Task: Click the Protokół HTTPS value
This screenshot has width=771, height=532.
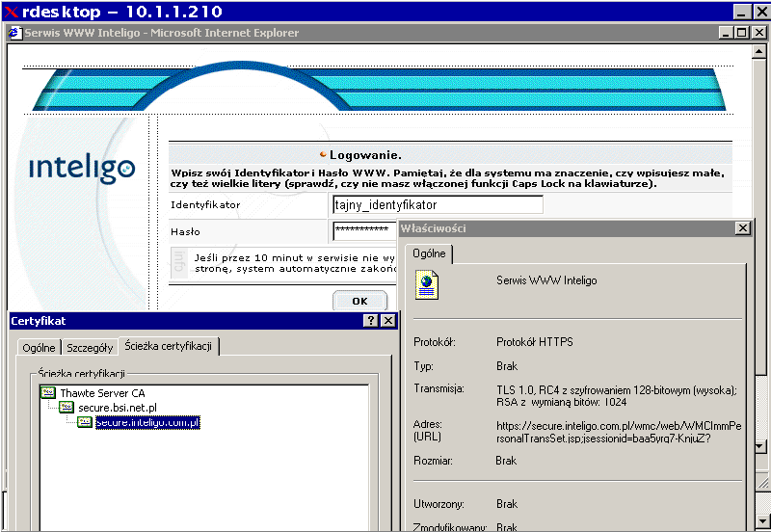Action: pos(535,342)
